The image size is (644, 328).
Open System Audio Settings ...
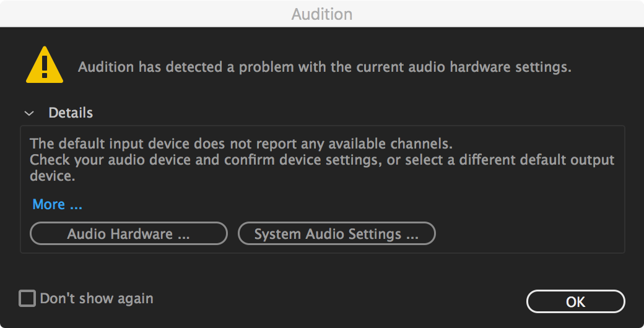[336, 234]
